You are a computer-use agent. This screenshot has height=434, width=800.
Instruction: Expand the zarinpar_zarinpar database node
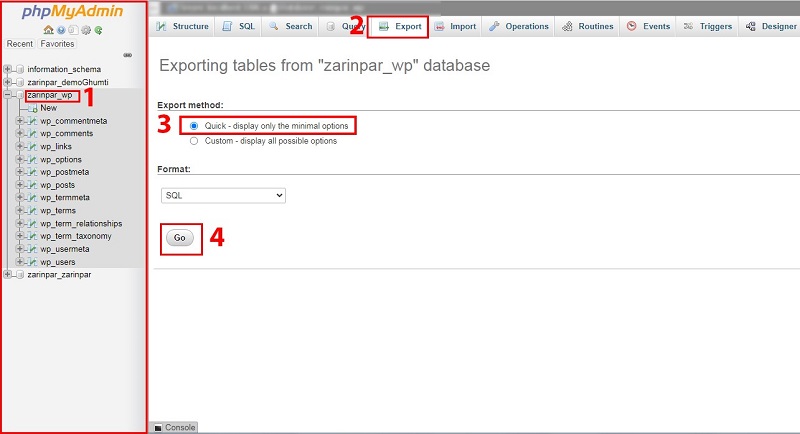(8, 274)
